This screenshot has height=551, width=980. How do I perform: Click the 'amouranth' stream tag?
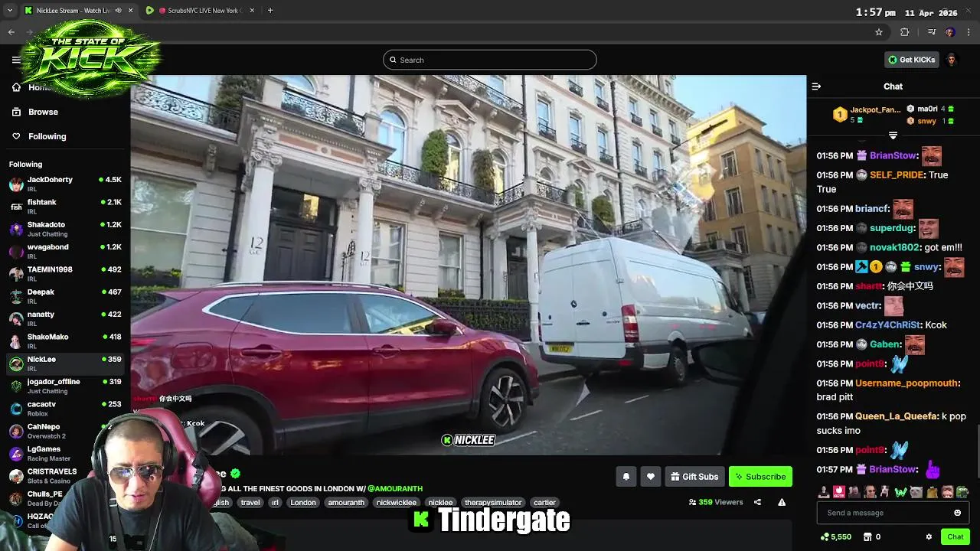(x=346, y=503)
